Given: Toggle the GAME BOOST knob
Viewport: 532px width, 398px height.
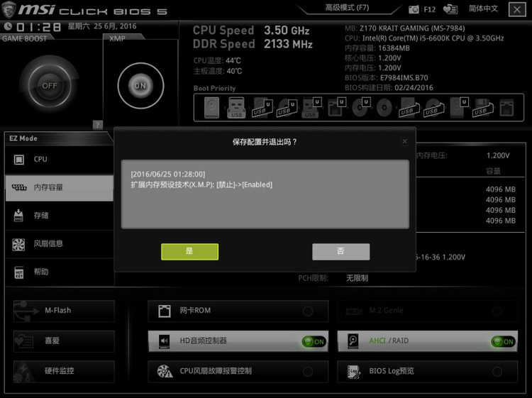Looking at the screenshot, I should (x=50, y=86).
